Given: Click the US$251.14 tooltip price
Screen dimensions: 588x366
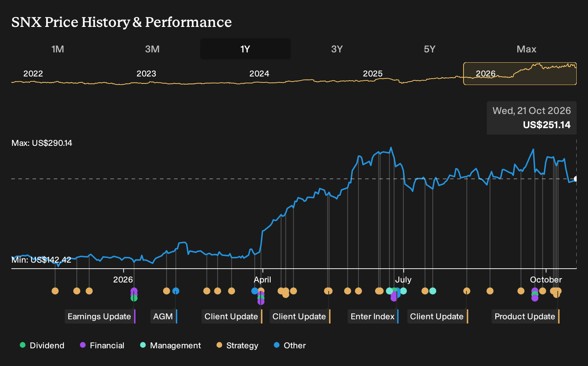Looking at the screenshot, I should click(547, 125).
